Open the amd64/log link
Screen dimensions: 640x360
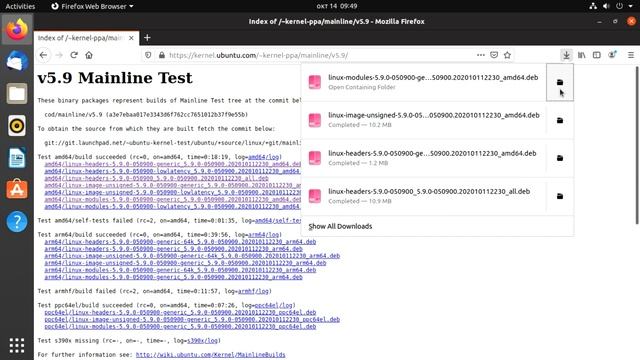(x=264, y=157)
